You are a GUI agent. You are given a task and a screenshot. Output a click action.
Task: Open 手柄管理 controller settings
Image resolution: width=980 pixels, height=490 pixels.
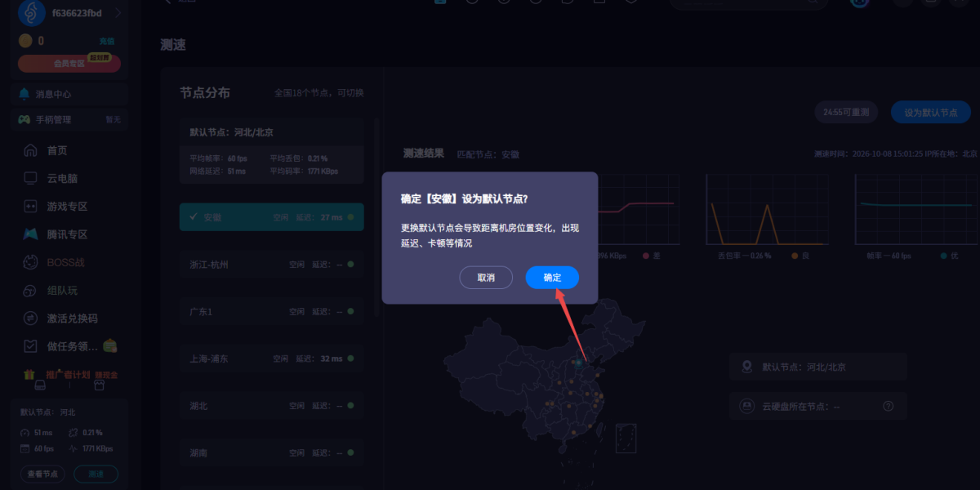pyautogui.click(x=70, y=119)
